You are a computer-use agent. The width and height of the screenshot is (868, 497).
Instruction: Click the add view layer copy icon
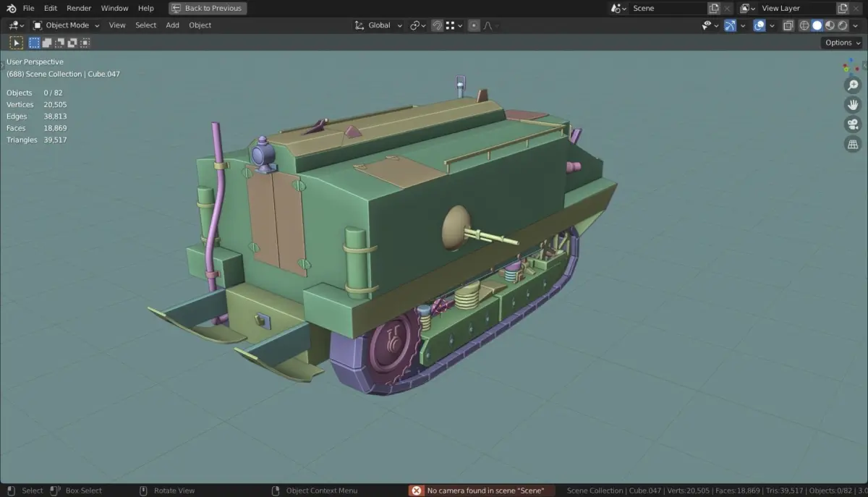point(843,8)
